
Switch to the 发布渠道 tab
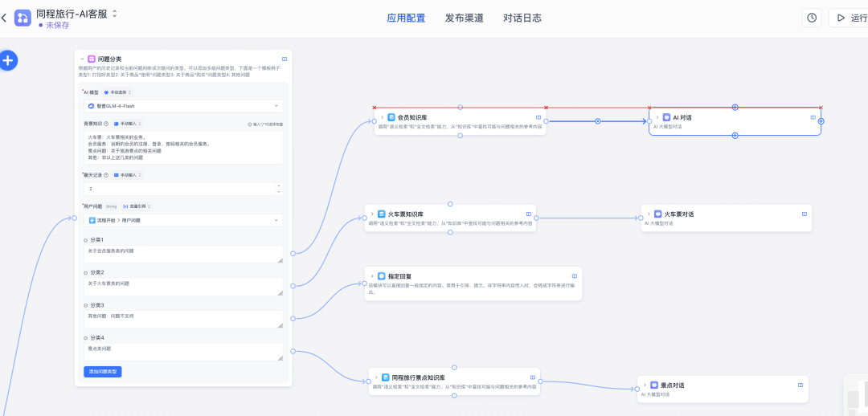click(464, 18)
